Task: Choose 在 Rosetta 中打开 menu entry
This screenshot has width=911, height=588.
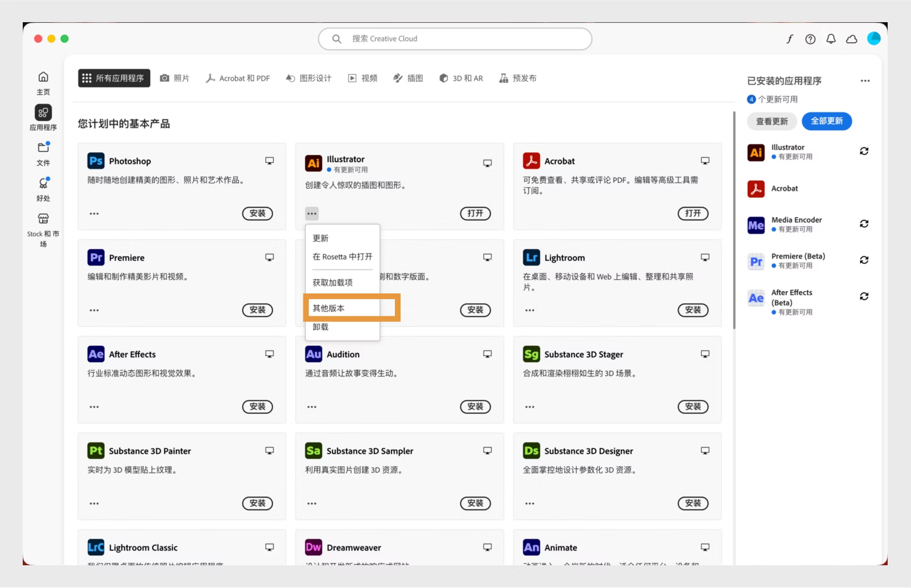Action: click(343, 257)
